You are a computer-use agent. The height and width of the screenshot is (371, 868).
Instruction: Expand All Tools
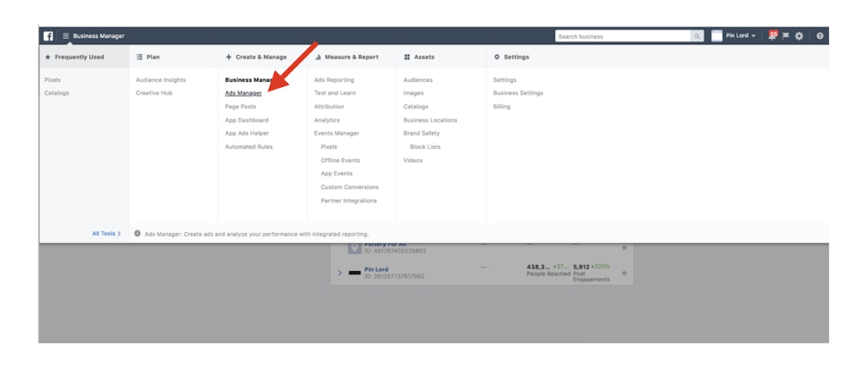point(106,234)
